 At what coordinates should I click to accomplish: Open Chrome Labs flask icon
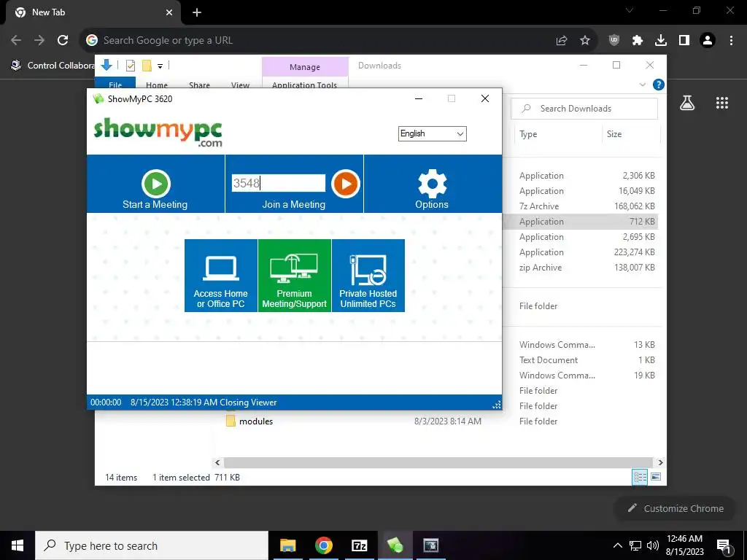tap(687, 102)
